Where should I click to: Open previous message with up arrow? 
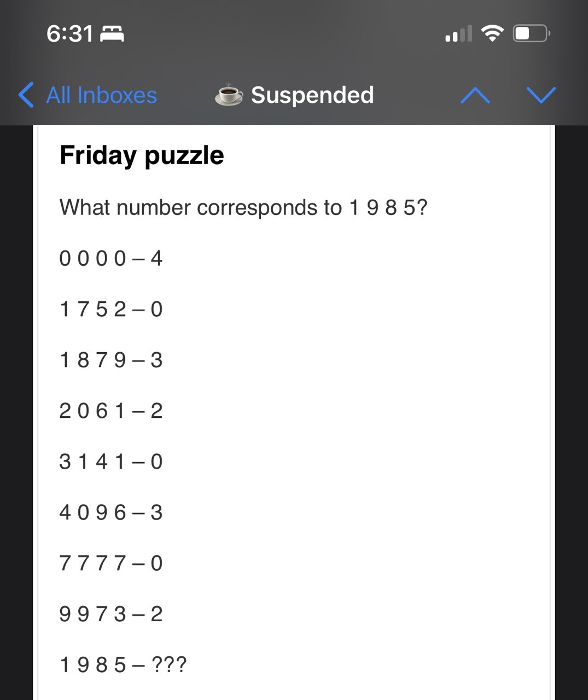tap(475, 96)
